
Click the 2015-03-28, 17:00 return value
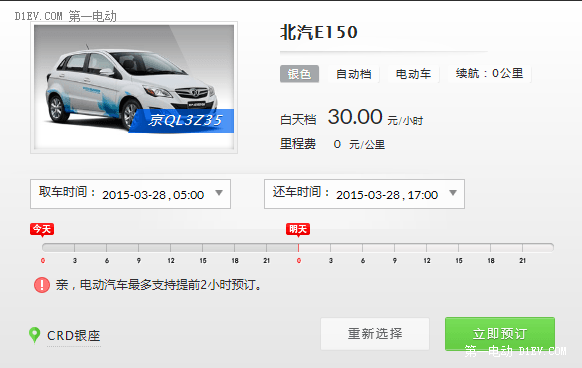(x=387, y=195)
